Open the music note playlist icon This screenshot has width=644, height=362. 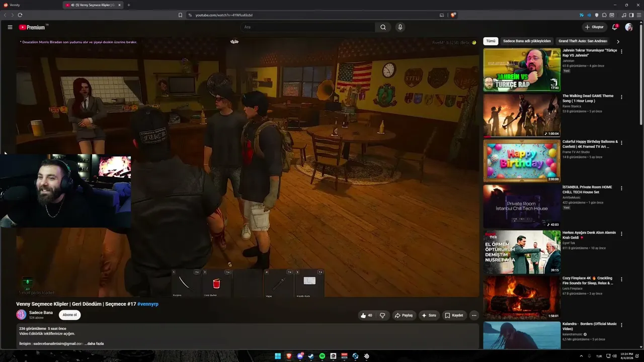click(x=624, y=15)
